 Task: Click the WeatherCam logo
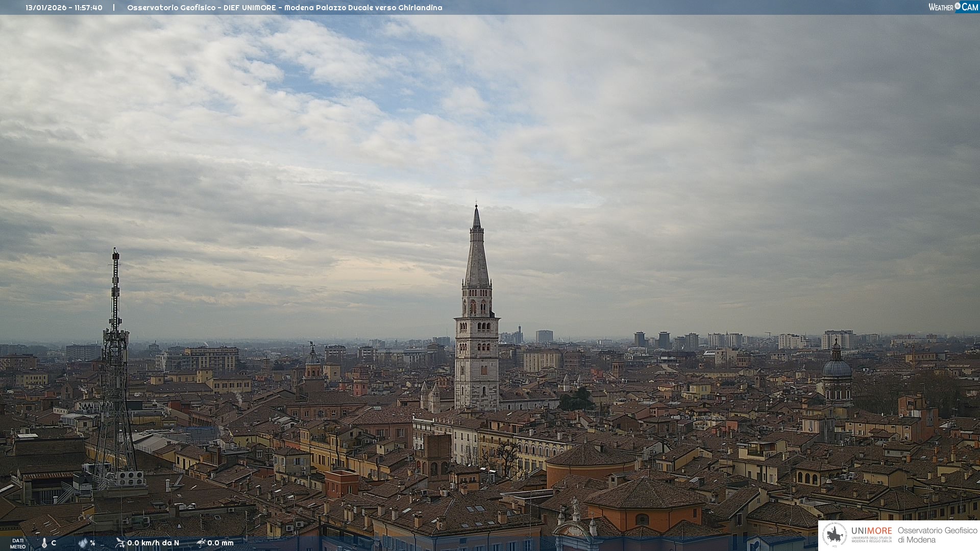[x=953, y=7]
